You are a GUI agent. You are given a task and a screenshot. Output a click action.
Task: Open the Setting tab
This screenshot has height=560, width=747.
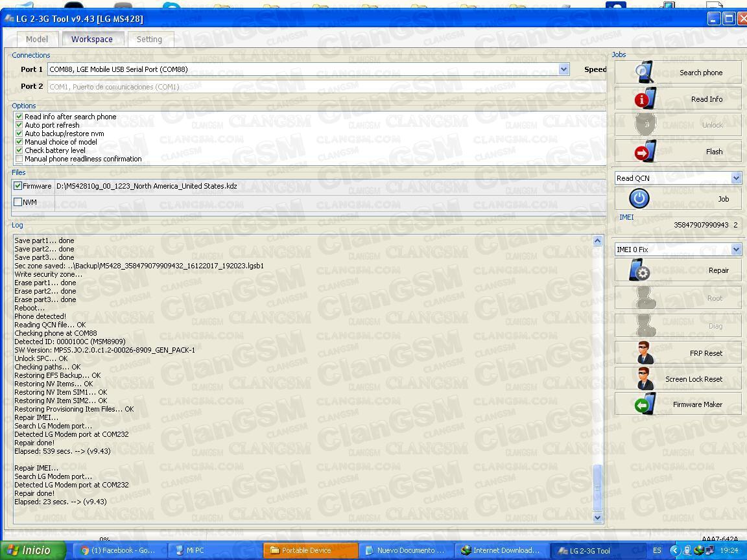[x=149, y=39]
